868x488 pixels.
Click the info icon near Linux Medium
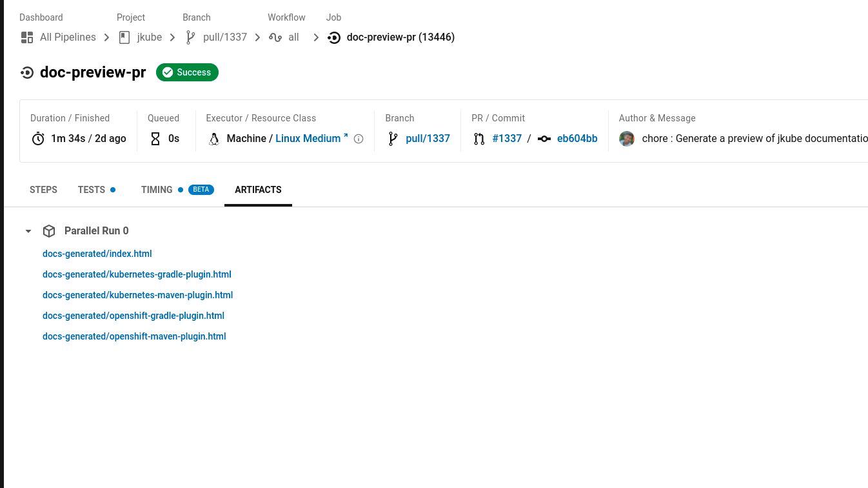359,138
